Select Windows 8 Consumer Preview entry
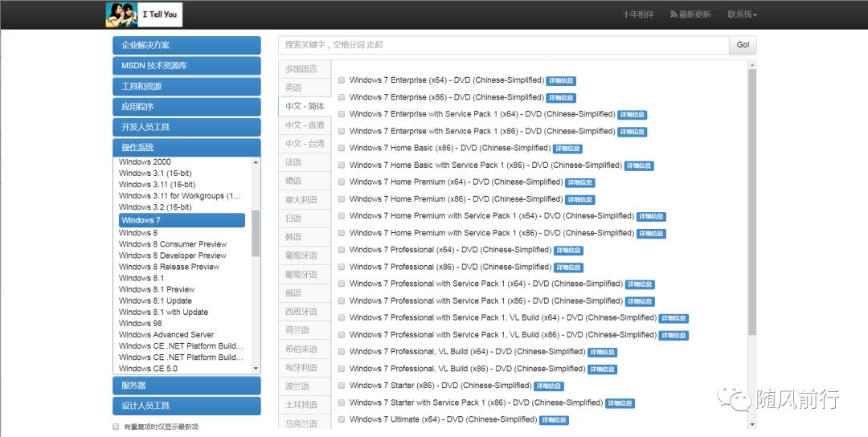Viewport: 868px width, 437px height. (x=173, y=244)
